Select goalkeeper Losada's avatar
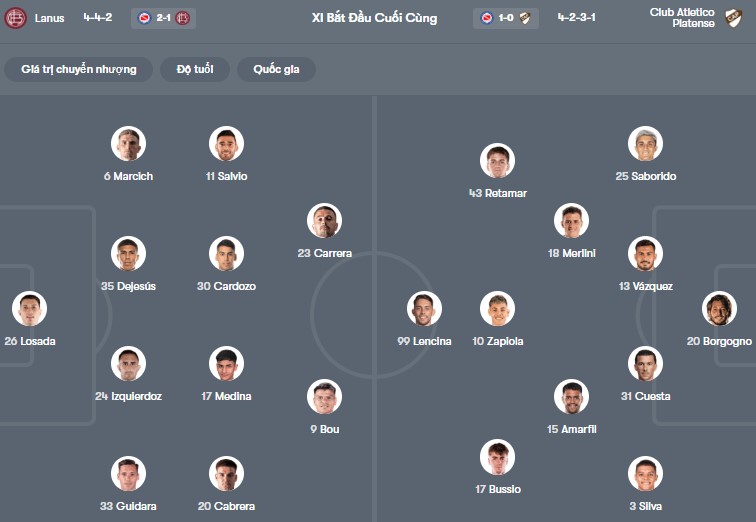Viewport: 756px width, 522px height. pos(29,309)
